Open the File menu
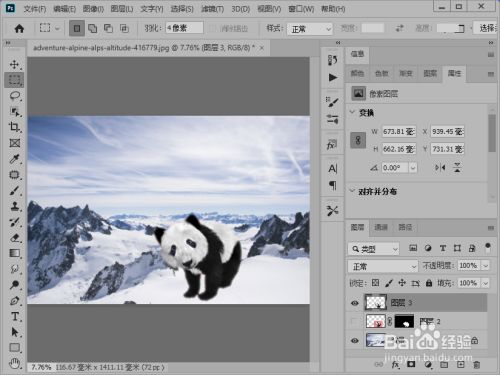This screenshot has width=500, height=375. pyautogui.click(x=34, y=9)
